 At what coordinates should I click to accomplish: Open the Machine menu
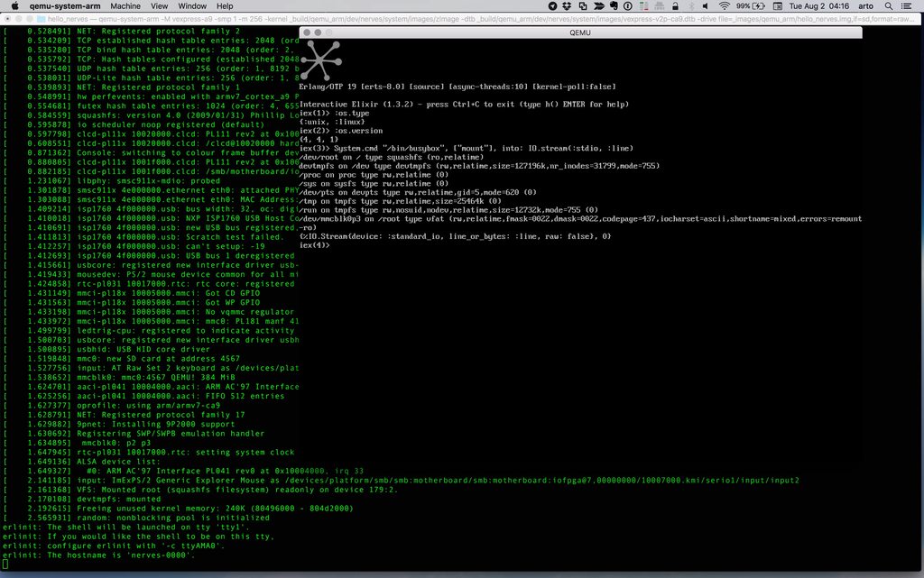(125, 5)
